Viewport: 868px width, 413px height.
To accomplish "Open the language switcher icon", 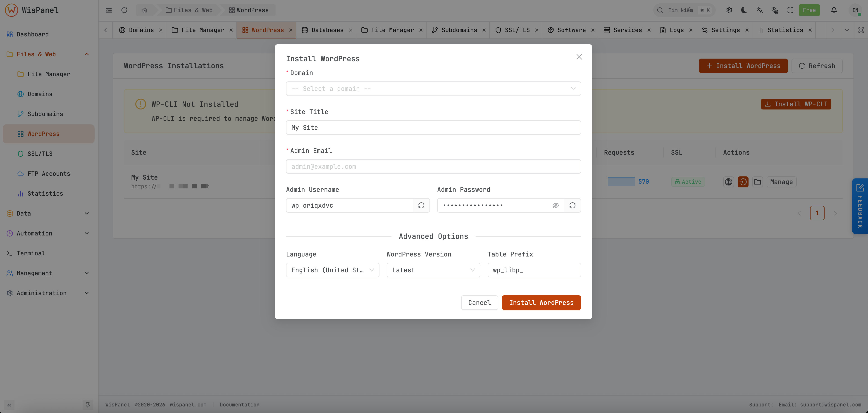I will [x=759, y=10].
